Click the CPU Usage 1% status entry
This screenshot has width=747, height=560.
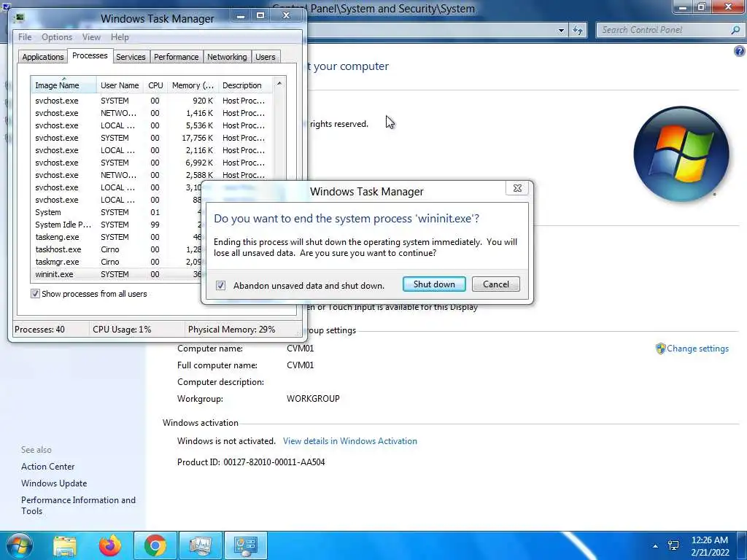pyautogui.click(x=122, y=330)
